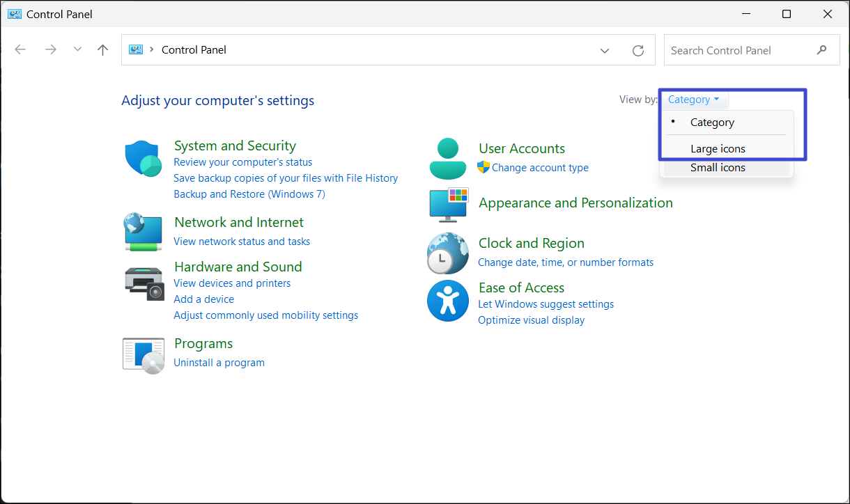850x504 pixels.
Task: Open Uninstall a program link
Action: click(x=219, y=363)
